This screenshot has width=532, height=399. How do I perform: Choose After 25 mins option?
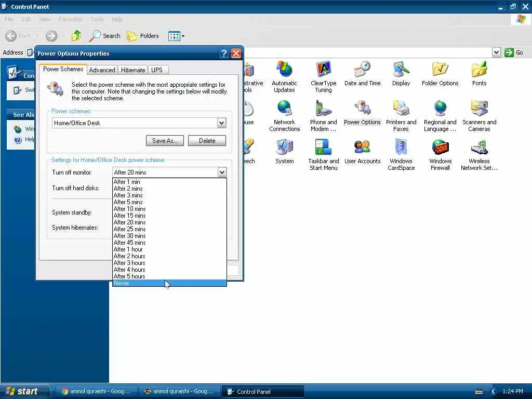coord(169,229)
